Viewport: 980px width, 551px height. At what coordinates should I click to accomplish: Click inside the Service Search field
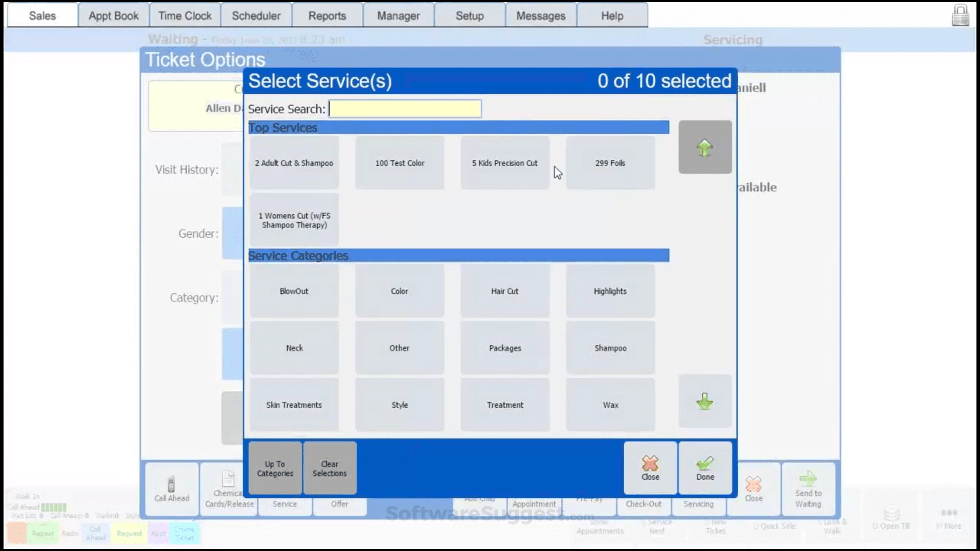point(405,109)
